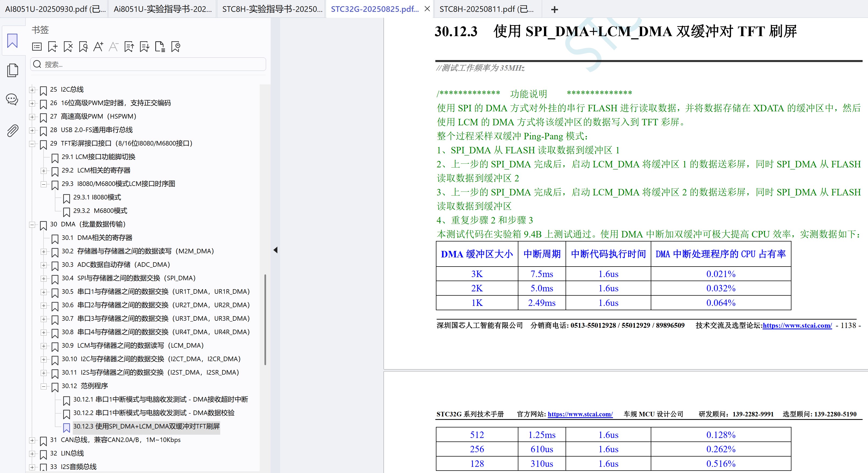The height and width of the screenshot is (473, 868).
Task: Increase bookmark font size with A+
Action: click(98, 46)
